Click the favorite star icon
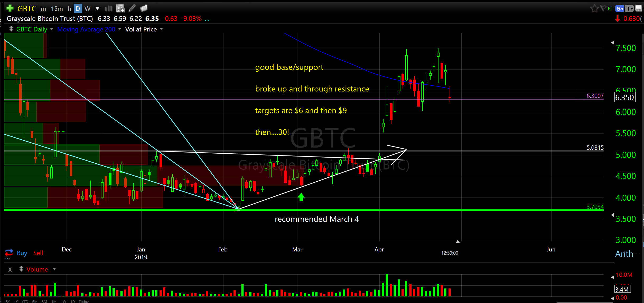 (x=594, y=8)
